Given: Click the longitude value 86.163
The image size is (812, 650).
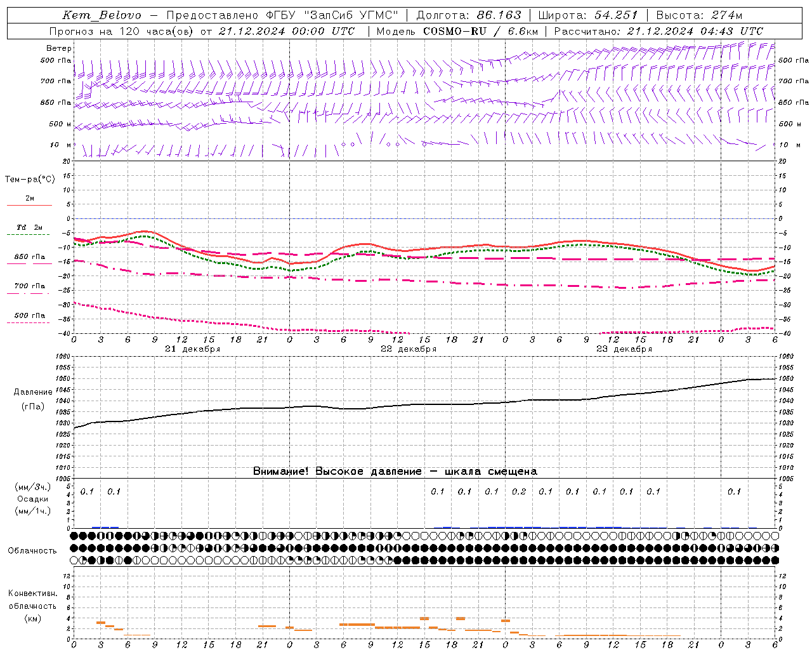Looking at the screenshot, I should click(499, 15).
